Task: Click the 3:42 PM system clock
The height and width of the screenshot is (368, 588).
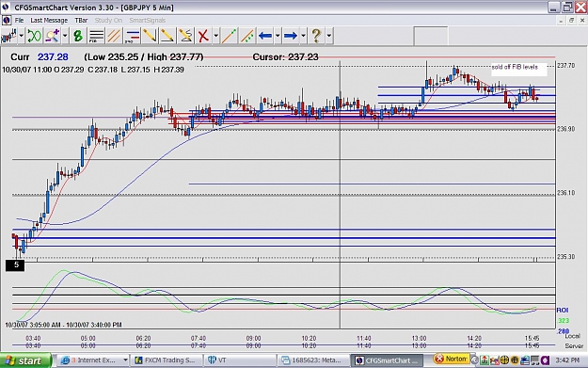Action: pyautogui.click(x=567, y=360)
